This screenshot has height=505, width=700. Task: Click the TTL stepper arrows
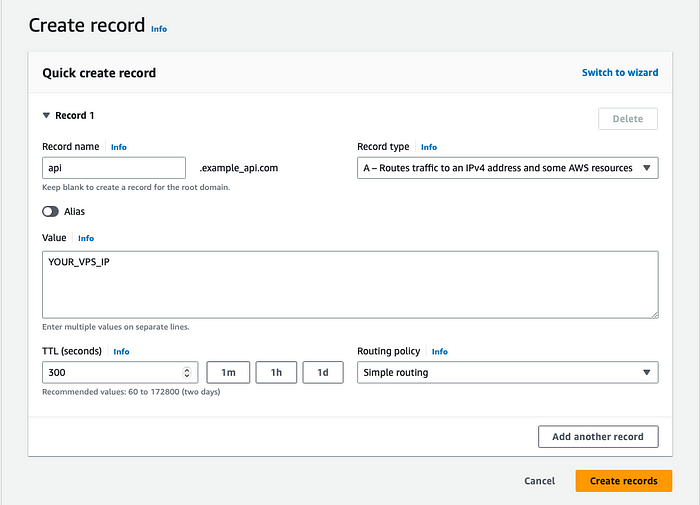click(187, 372)
